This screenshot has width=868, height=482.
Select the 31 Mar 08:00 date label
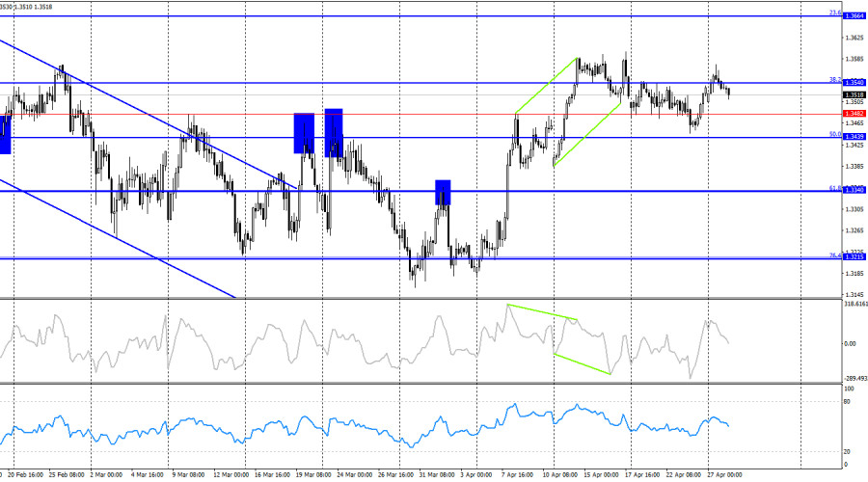tap(437, 475)
